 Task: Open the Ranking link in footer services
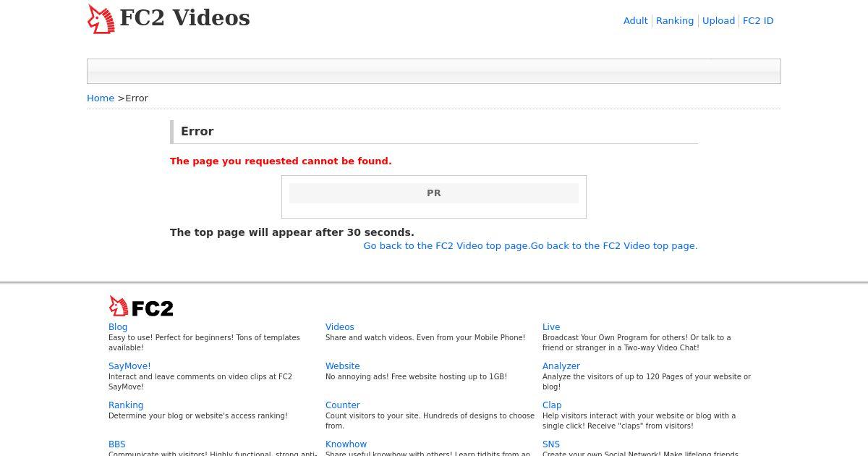pyautogui.click(x=126, y=405)
